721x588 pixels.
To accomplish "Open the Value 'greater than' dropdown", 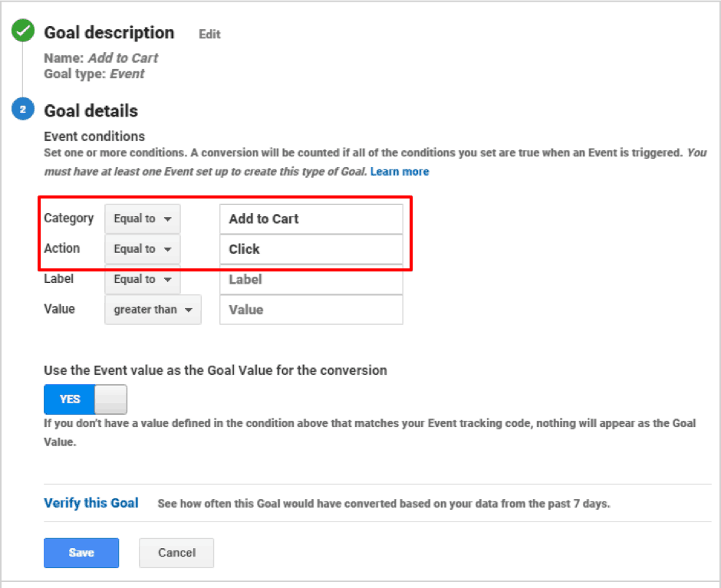I will (x=153, y=310).
